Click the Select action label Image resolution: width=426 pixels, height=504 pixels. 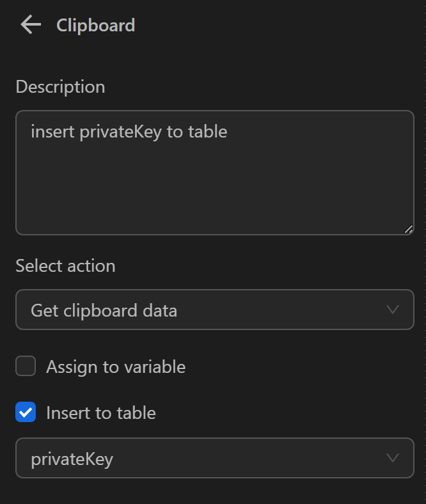65,265
